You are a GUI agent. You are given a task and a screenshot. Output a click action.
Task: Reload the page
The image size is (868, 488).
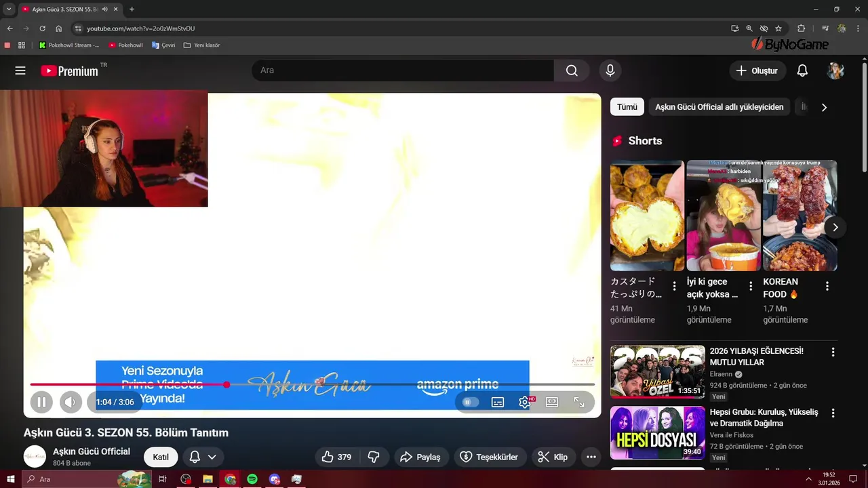tap(42, 28)
